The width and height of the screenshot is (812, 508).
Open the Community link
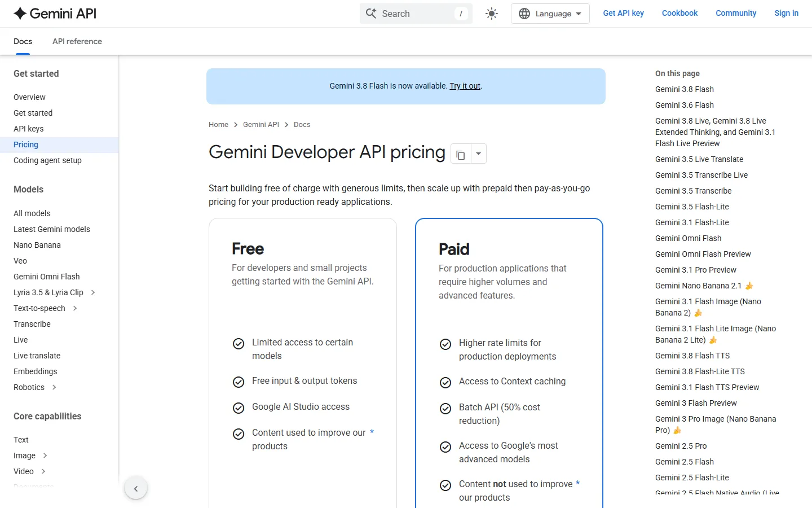pyautogui.click(x=736, y=13)
